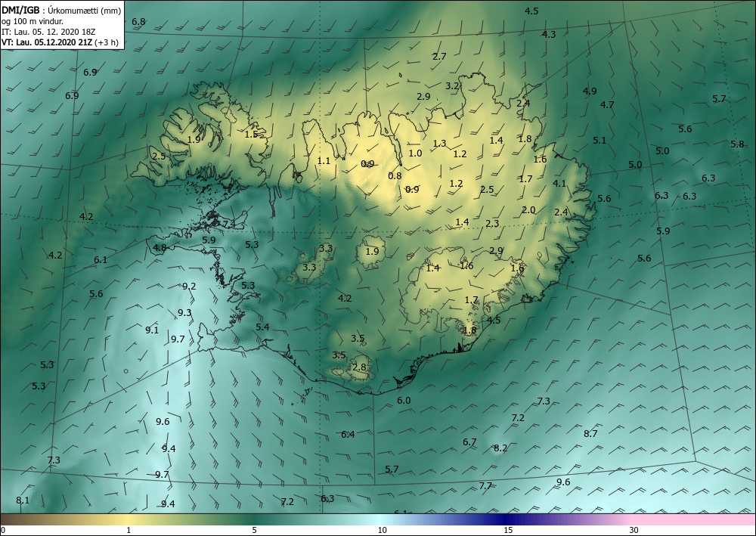This screenshot has width=756, height=536.
Task: Click the 2.7 value north of Iceland
Action: coord(439,57)
